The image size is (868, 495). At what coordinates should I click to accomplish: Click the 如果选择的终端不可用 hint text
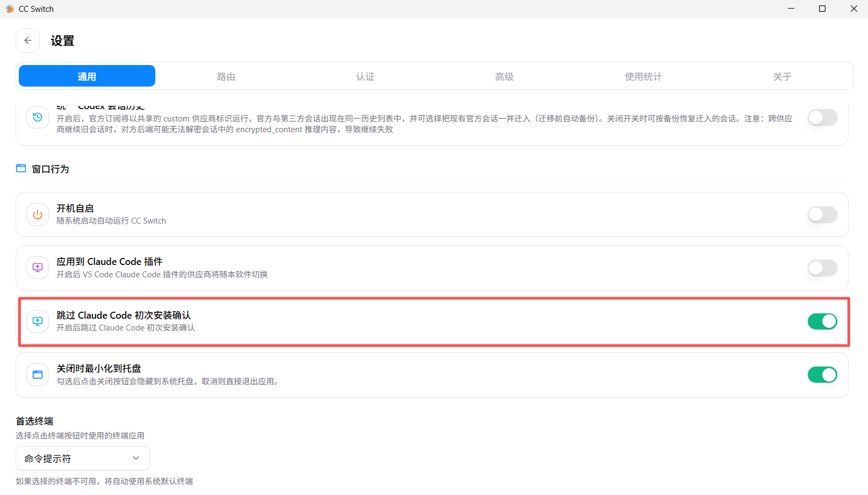104,481
